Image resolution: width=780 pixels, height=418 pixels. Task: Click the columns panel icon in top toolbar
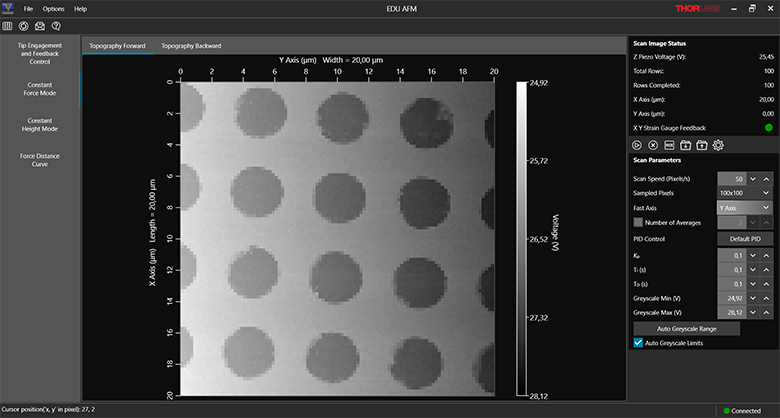click(x=8, y=25)
